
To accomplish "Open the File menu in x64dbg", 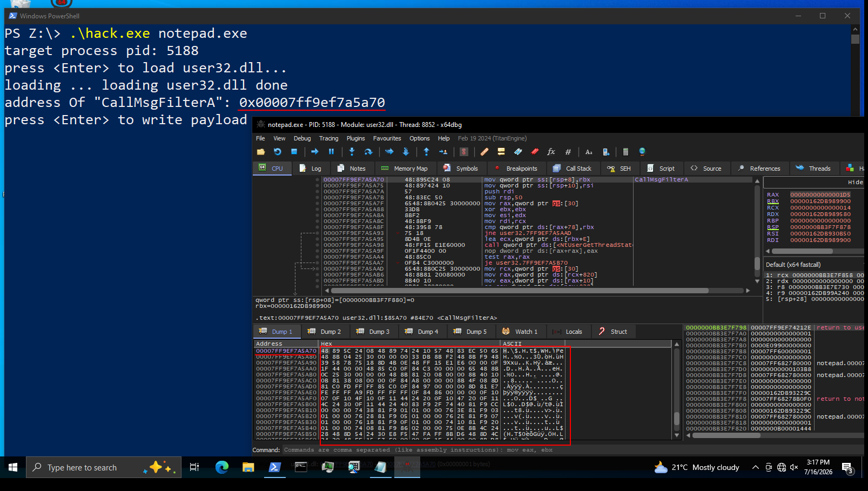I will [260, 138].
